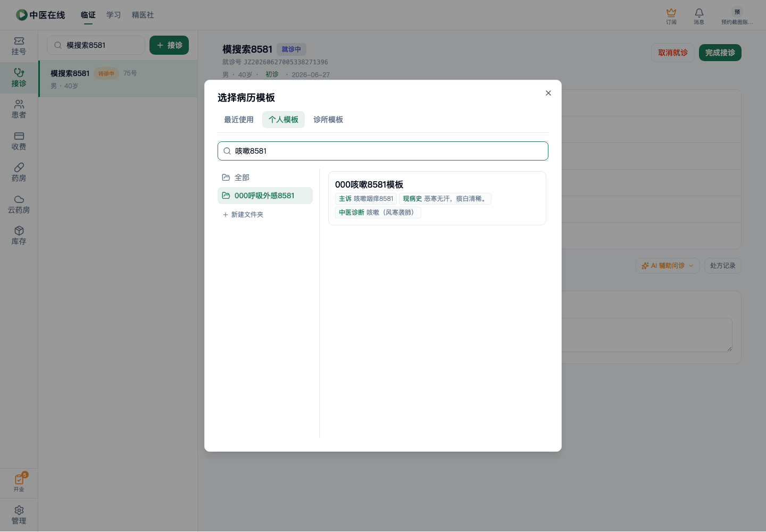Open the 预约截图账 user avatar
The image size is (766, 532).
tap(737, 16)
